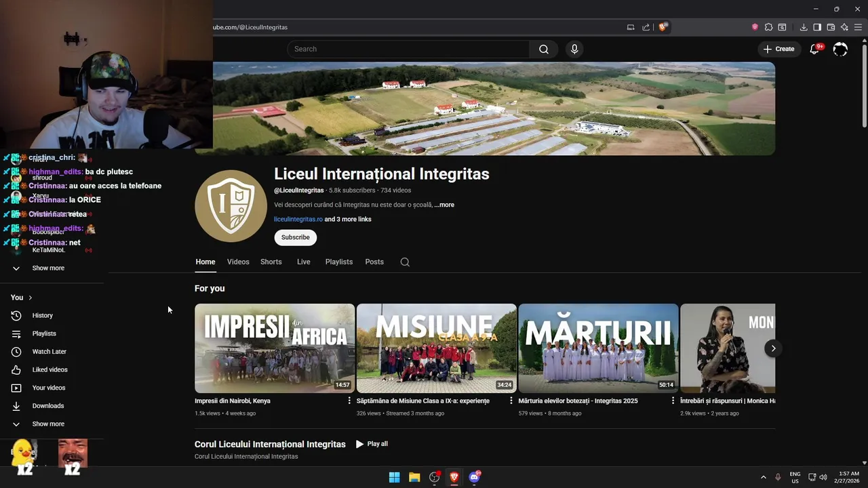Switch to the Shorts tab
Viewport: 868px width, 488px height.
(271, 262)
